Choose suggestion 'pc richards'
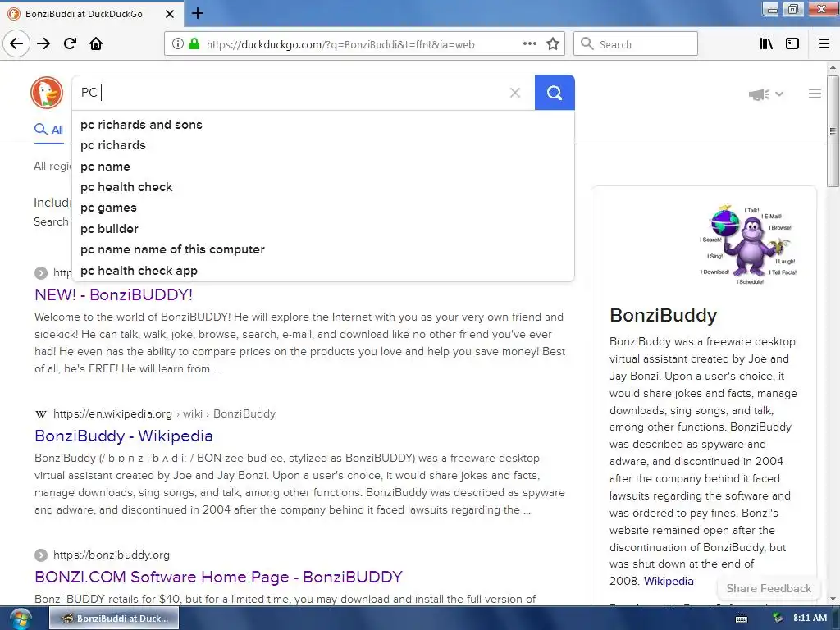This screenshot has height=630, width=840. pyautogui.click(x=323, y=145)
